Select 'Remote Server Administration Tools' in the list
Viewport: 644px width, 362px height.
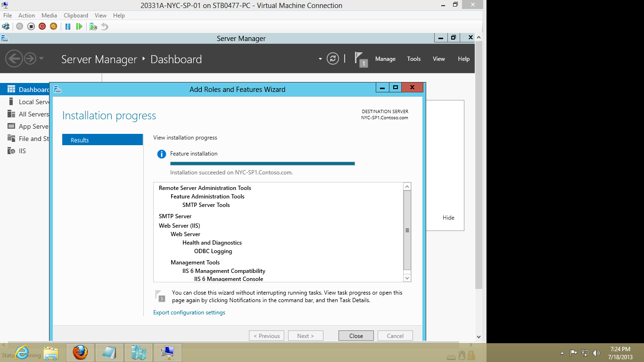pyautogui.click(x=205, y=188)
